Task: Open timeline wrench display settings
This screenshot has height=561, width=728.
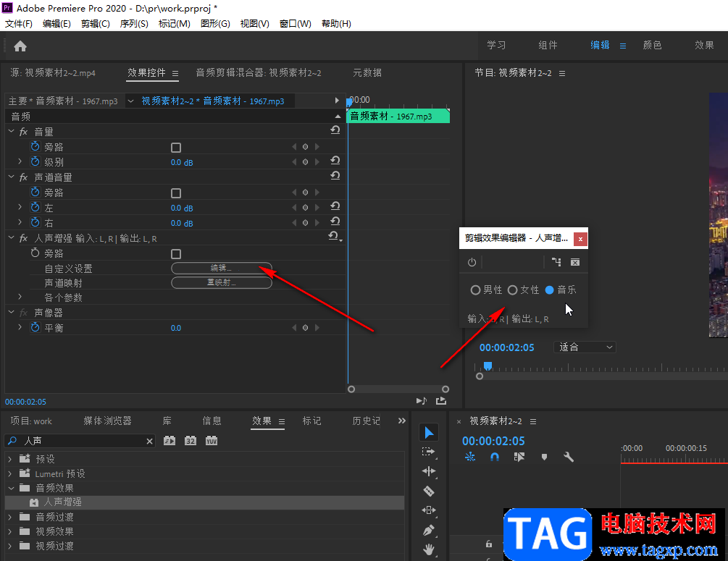Action: (569, 457)
